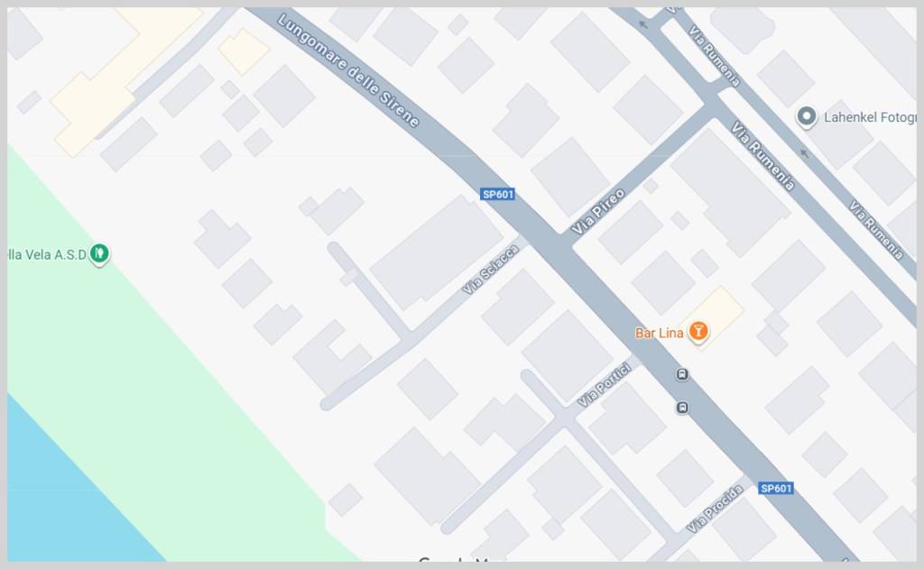Click the upper bus stop icon
This screenshot has height=569, width=924.
(682, 374)
